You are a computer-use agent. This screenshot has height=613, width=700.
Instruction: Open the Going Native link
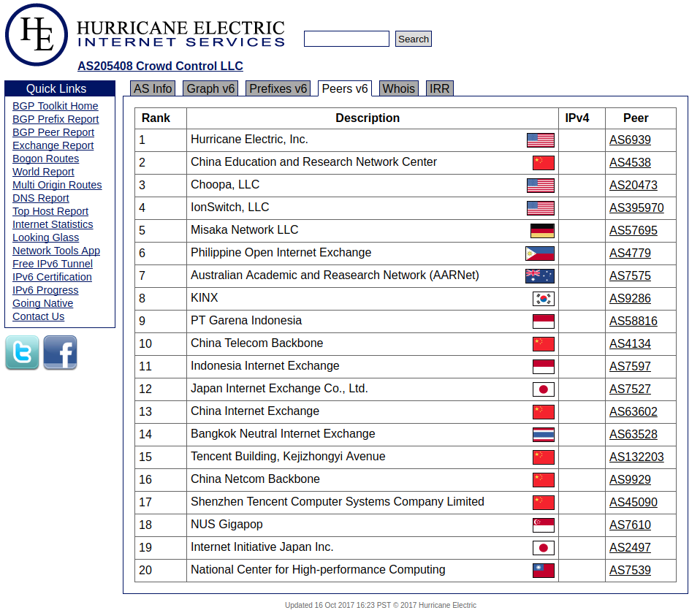click(x=43, y=304)
